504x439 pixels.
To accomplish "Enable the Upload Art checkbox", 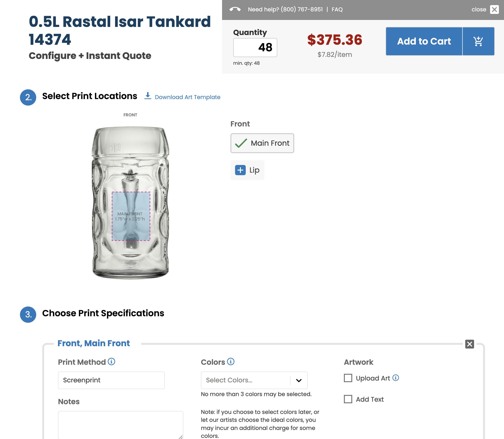I will click(x=348, y=378).
